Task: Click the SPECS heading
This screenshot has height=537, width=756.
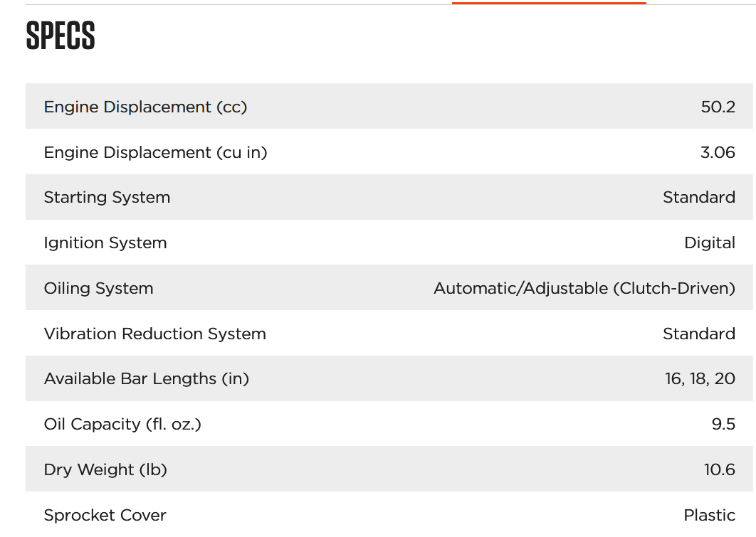Action: coord(61,36)
